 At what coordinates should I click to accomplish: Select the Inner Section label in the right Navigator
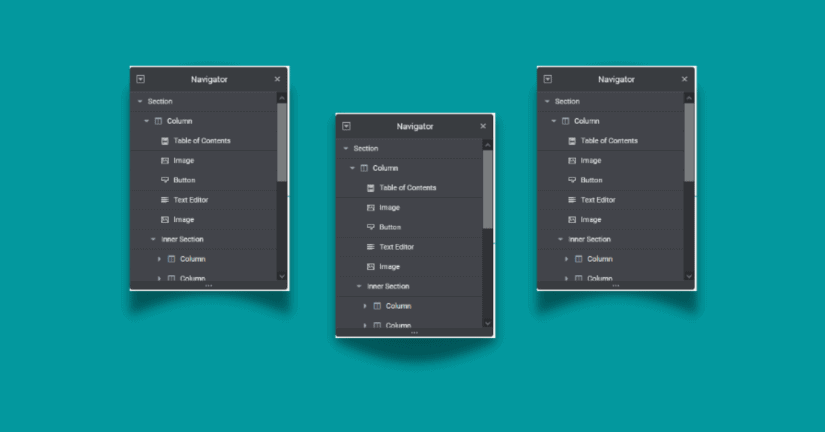(x=589, y=239)
